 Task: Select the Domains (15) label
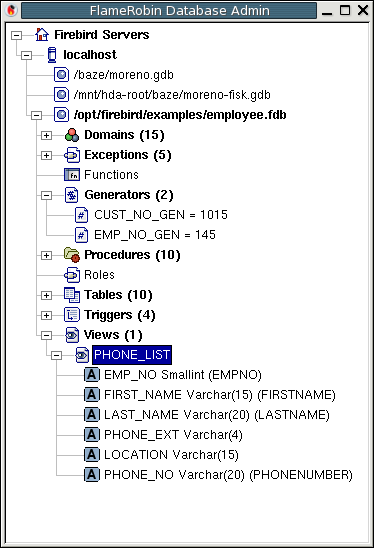coord(124,135)
